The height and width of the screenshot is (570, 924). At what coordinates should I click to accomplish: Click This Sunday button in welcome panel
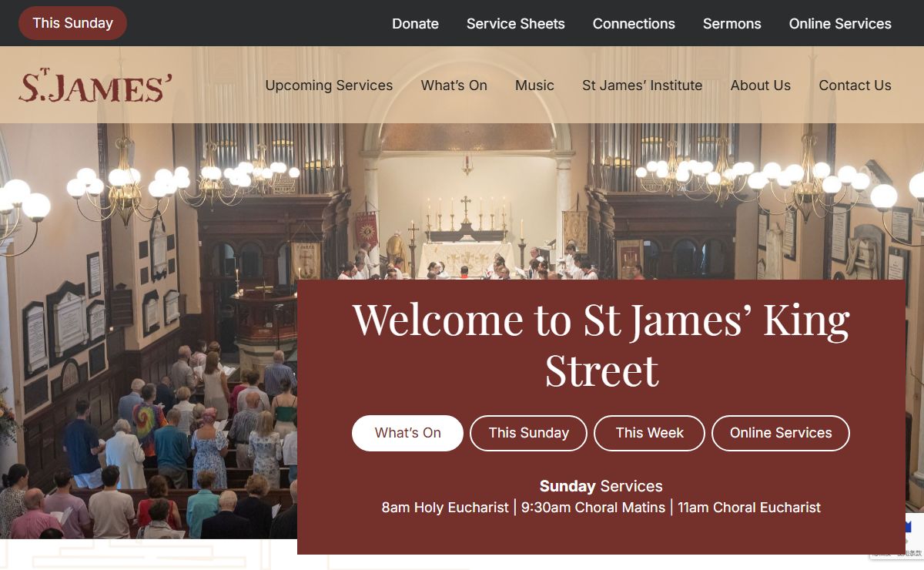[x=528, y=433]
